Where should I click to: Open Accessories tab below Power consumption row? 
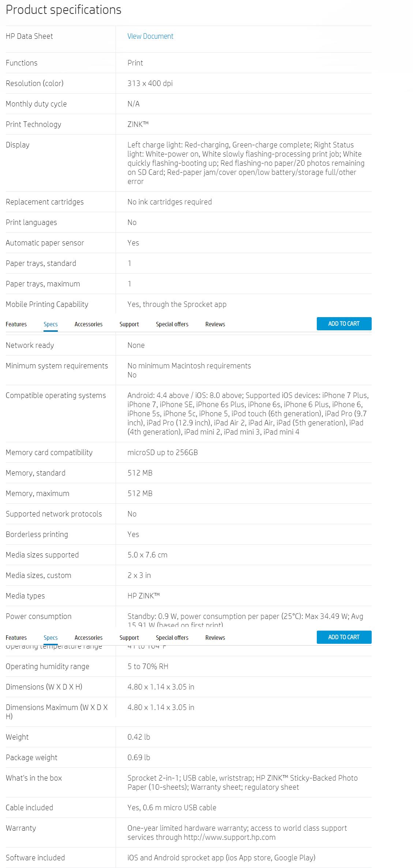89,638
